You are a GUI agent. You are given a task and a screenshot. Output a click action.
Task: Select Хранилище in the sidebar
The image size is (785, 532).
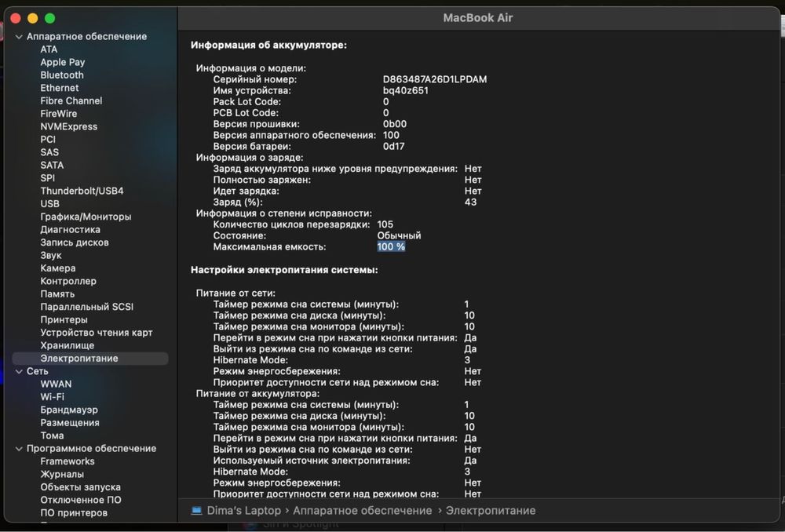pos(67,345)
